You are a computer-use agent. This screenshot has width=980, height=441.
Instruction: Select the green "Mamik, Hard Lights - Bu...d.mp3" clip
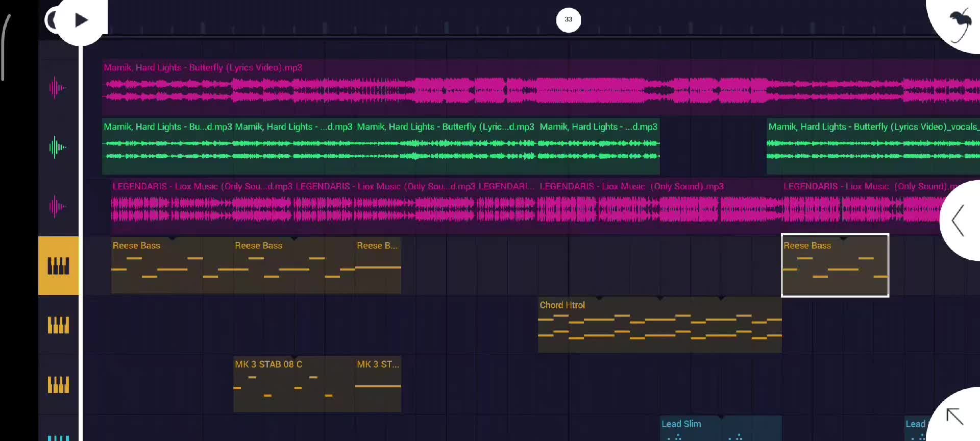tap(167, 146)
